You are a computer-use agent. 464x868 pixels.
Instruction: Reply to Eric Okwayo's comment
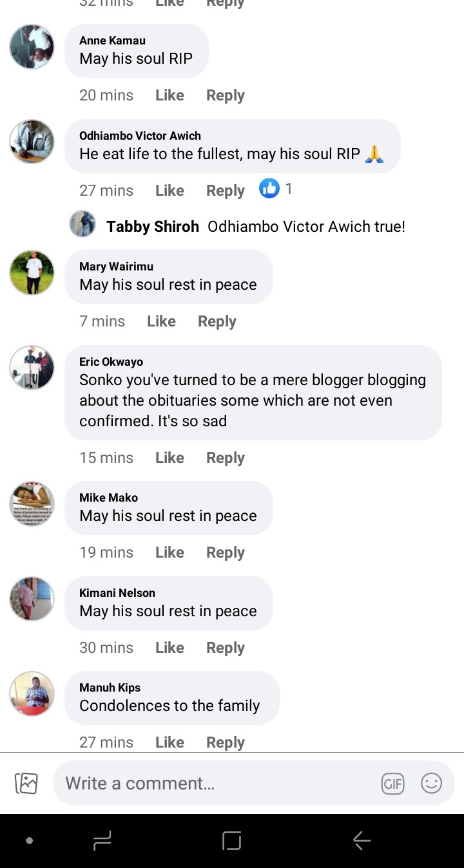(226, 458)
